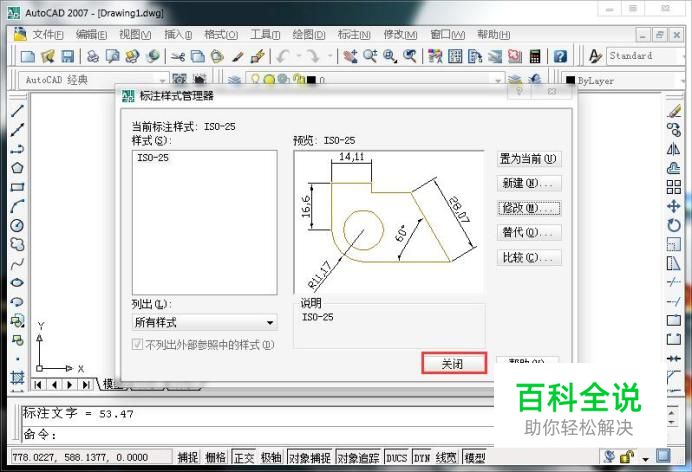
Task: Select the Spline drawing tool
Action: (x=17, y=264)
